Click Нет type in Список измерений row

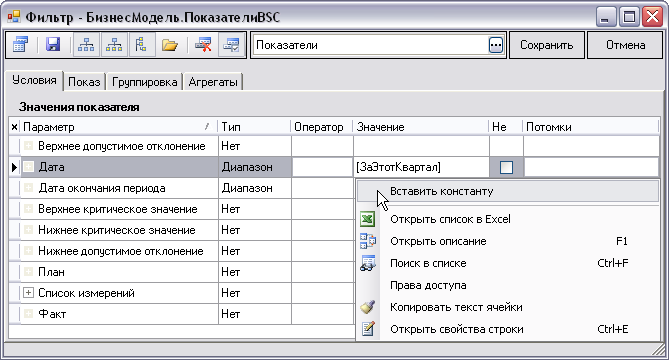[x=255, y=293]
